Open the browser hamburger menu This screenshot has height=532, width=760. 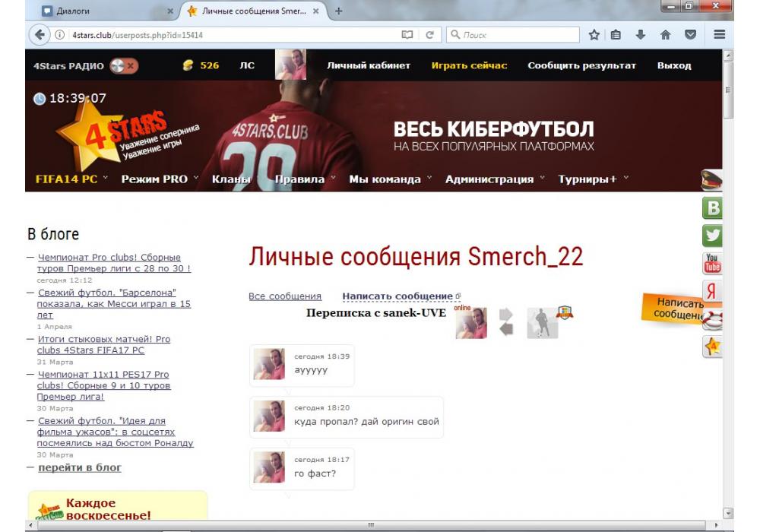coord(719,34)
